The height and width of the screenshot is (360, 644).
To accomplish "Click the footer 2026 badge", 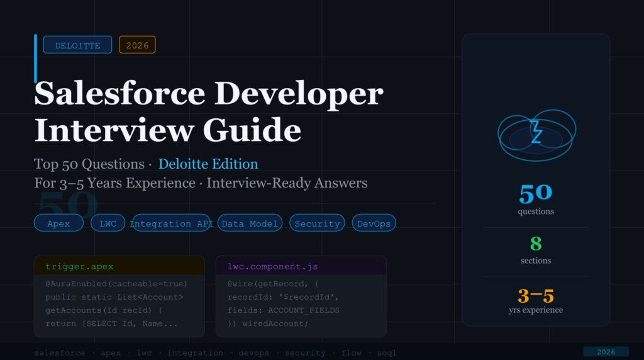I will click(x=606, y=352).
